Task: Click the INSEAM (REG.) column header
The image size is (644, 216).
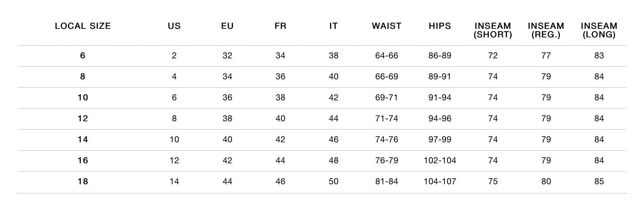Action: 546,30
